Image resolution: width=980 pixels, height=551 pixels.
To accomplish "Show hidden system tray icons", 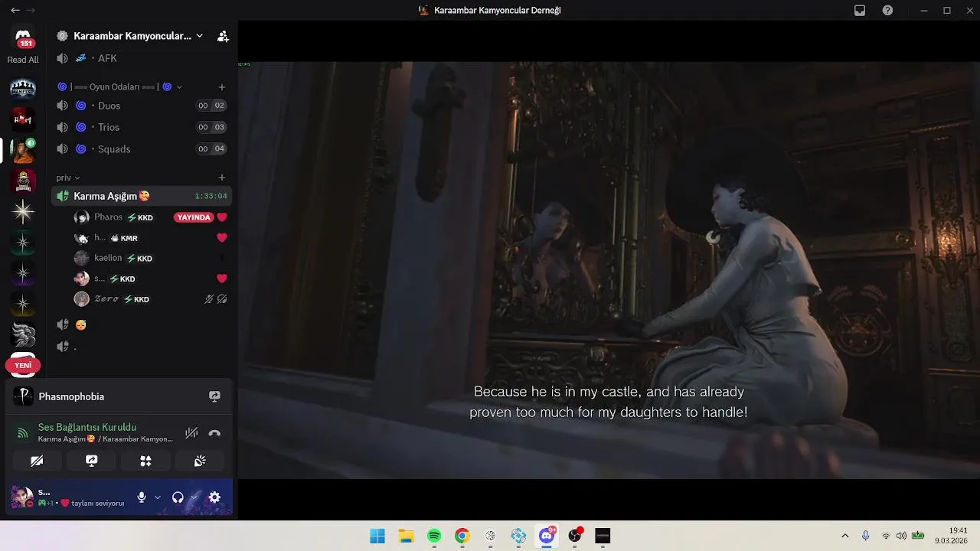I will 845,536.
